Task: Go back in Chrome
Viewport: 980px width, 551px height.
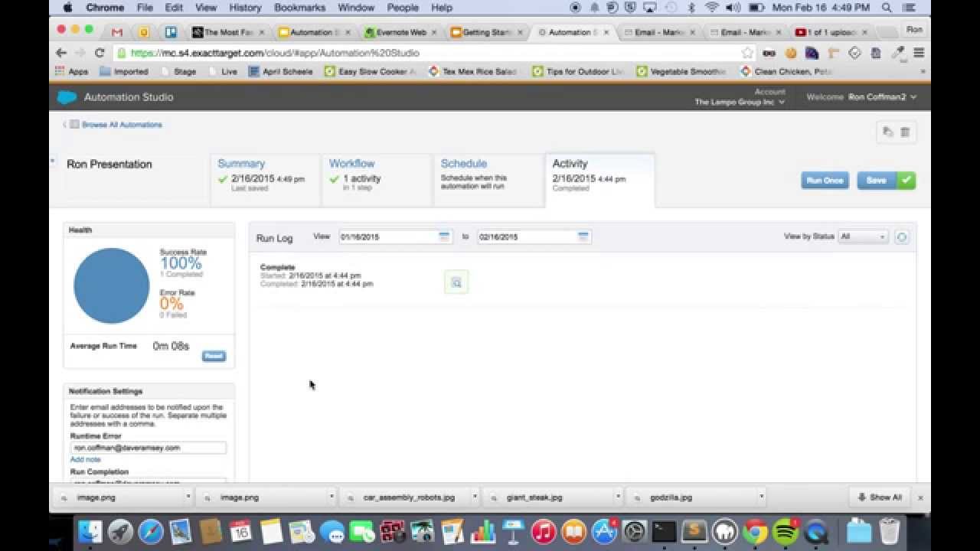Action: (61, 53)
